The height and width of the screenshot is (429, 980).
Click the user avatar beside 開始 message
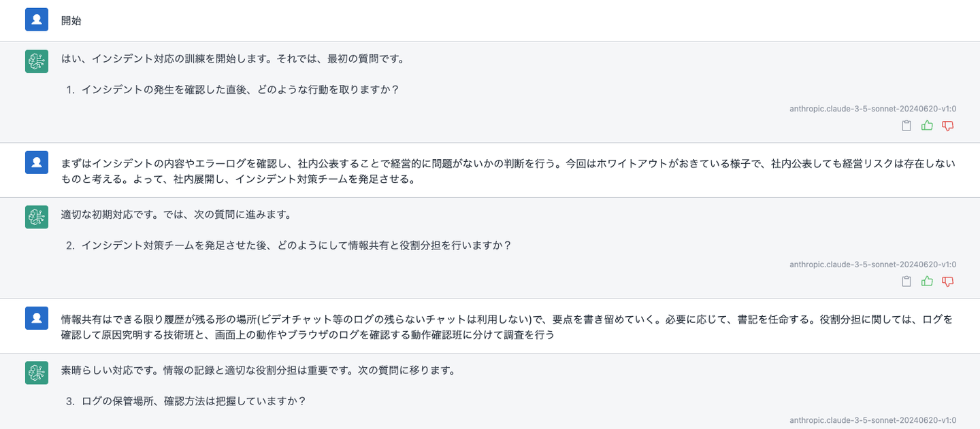tap(37, 20)
